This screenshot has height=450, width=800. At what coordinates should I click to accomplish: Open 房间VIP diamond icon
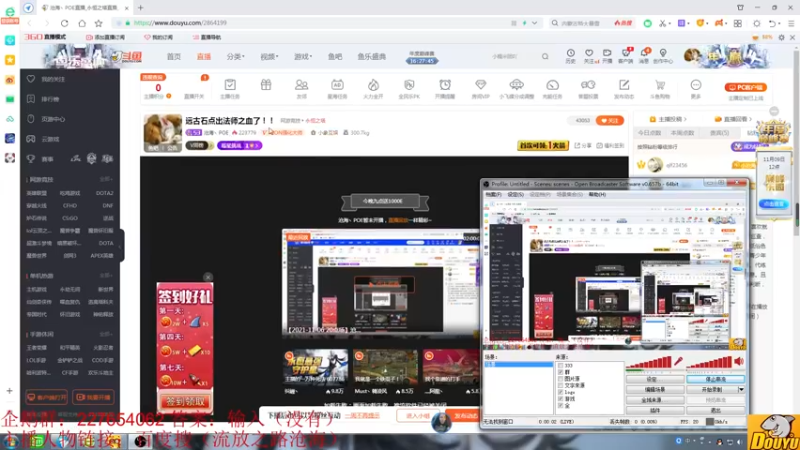(x=481, y=85)
